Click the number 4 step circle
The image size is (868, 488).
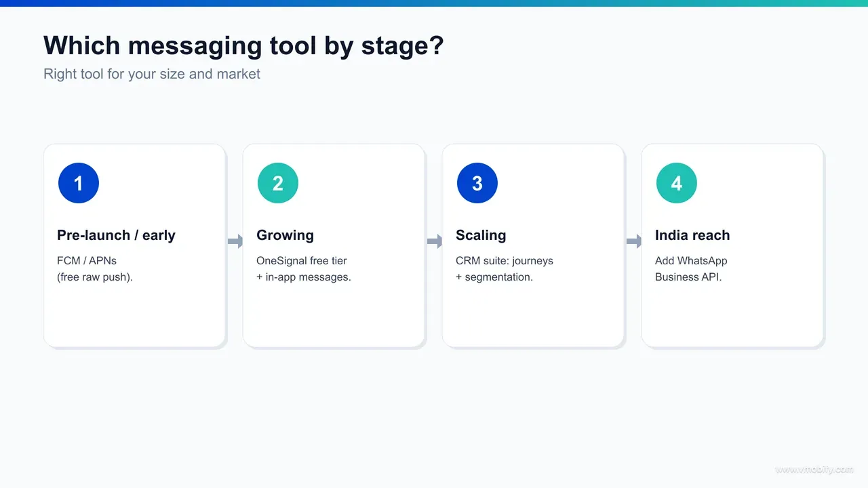point(677,183)
